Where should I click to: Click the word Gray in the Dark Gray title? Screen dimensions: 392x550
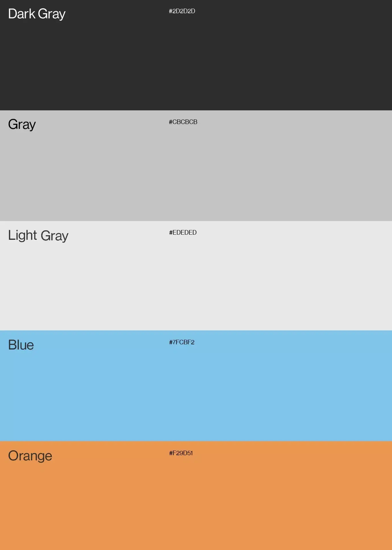[52, 15]
